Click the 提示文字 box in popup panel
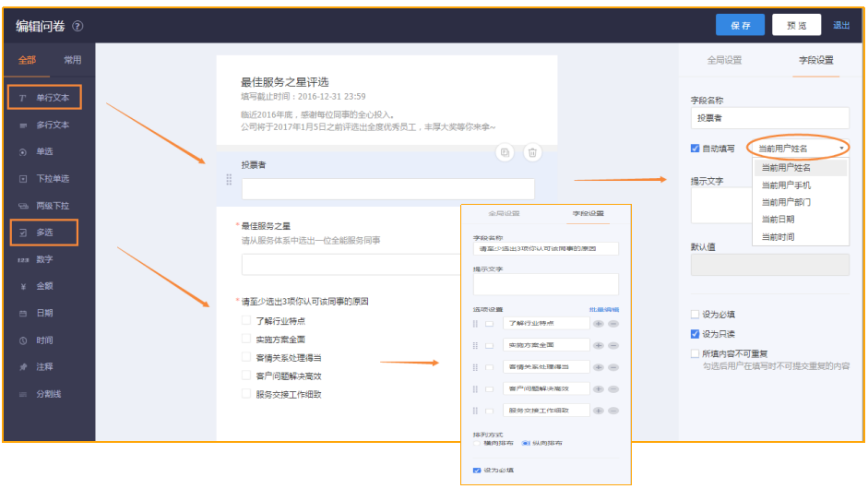868x489 pixels. 545,284
